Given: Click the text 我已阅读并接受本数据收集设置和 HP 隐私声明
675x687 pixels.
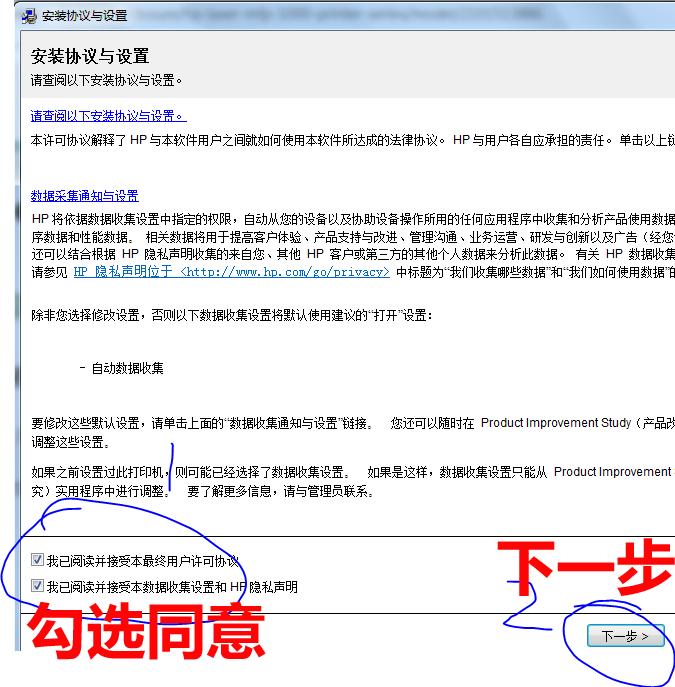Looking at the screenshot, I should (172, 587).
